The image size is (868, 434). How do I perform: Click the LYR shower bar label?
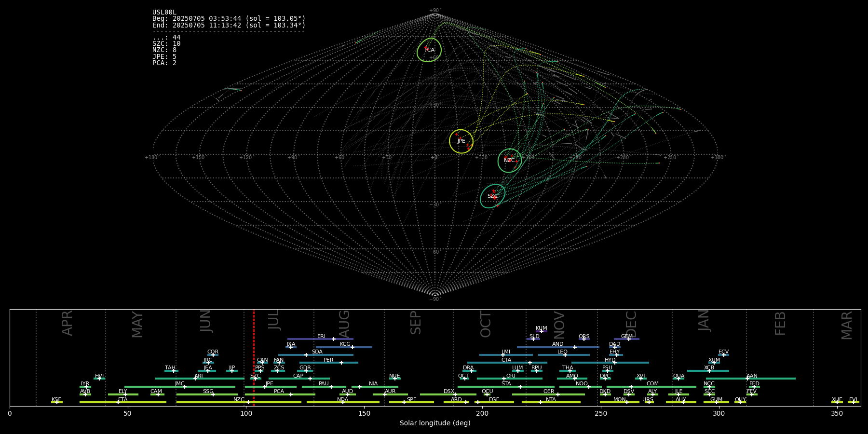point(84,384)
